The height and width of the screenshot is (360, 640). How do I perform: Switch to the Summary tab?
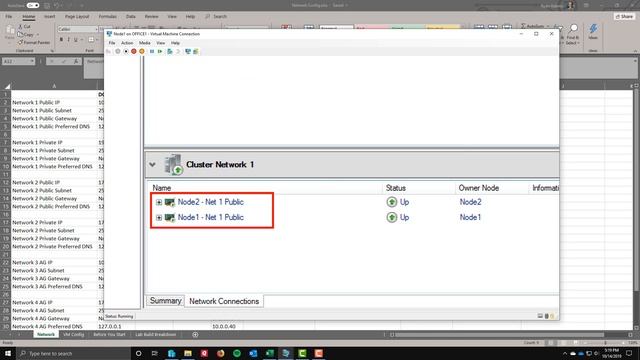pyautogui.click(x=165, y=301)
